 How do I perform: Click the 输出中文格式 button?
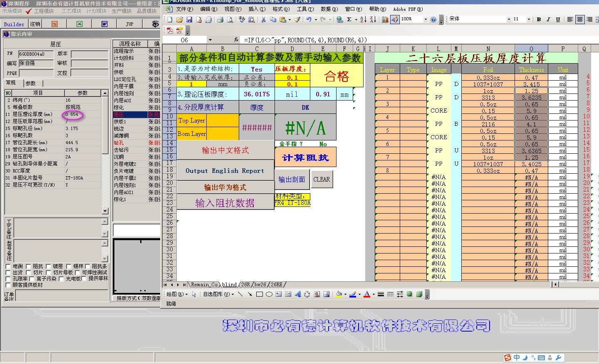point(225,150)
